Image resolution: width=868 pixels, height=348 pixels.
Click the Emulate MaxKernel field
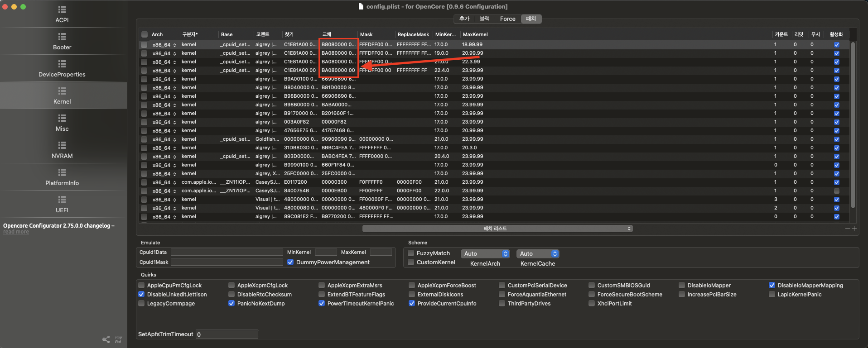[381, 252]
